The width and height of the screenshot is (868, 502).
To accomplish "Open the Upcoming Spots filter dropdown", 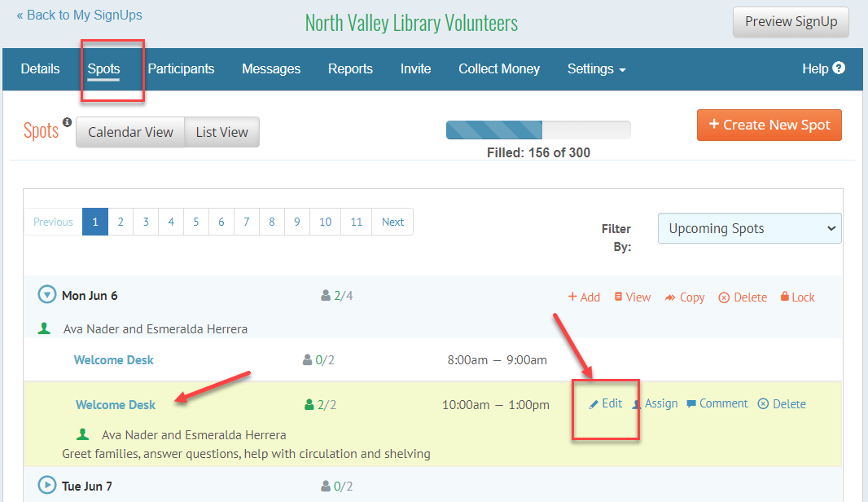I will tap(748, 228).
